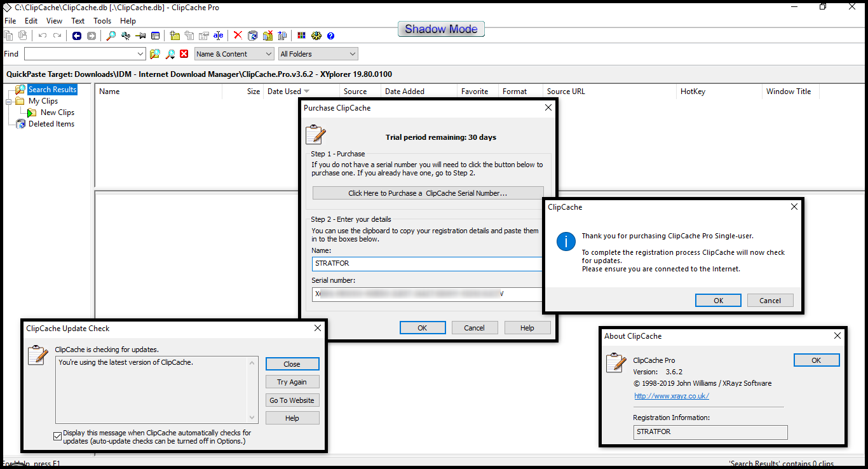868x469 pixels.
Task: Open the Help menu
Action: 128,21
